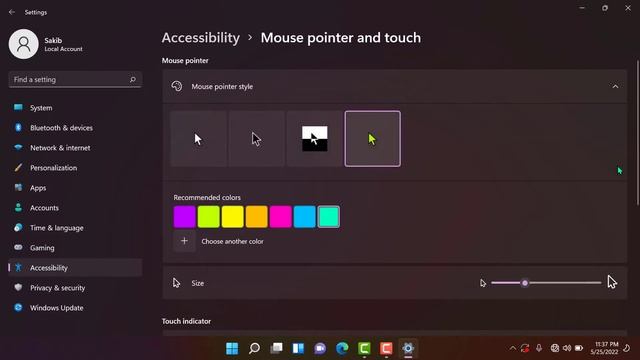Screen dimensions: 640x360
Task: Click the small pointer icon left of the size slider
Action: click(x=483, y=283)
